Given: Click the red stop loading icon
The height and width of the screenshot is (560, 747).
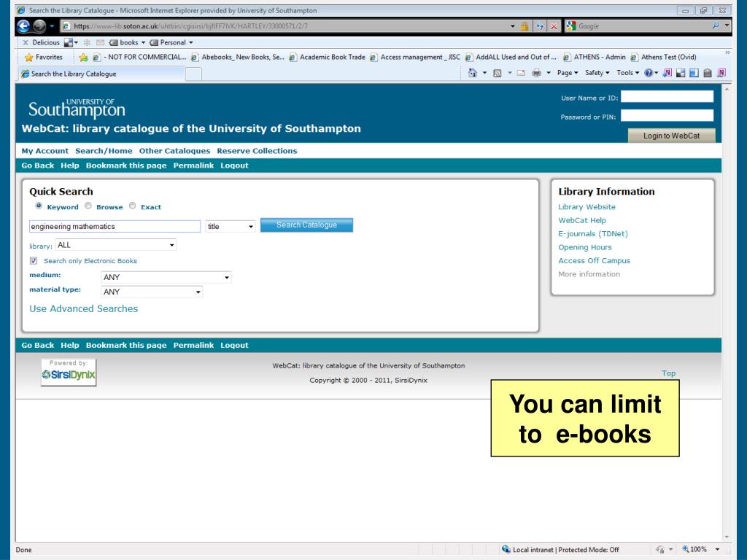Looking at the screenshot, I should pos(554,26).
